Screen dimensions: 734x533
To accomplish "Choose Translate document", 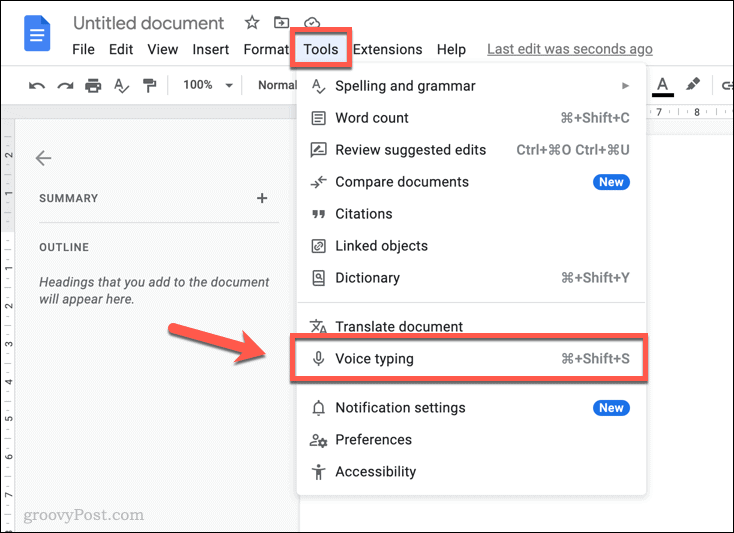I will click(x=471, y=326).
